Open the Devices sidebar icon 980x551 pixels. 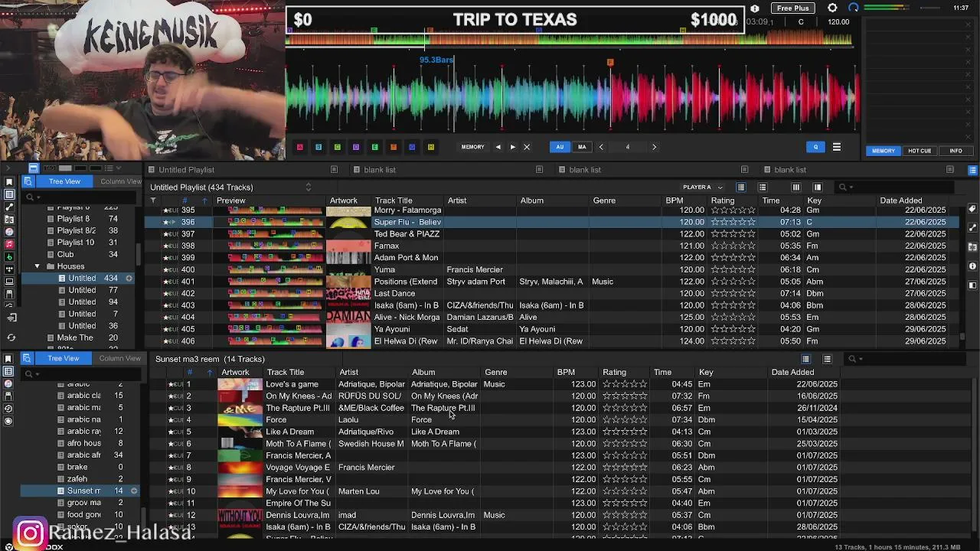tap(9, 293)
